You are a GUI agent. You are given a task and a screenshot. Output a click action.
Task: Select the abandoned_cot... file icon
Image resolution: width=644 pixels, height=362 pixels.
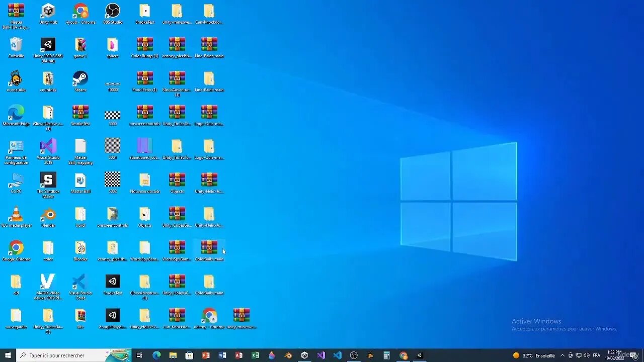[145, 149]
